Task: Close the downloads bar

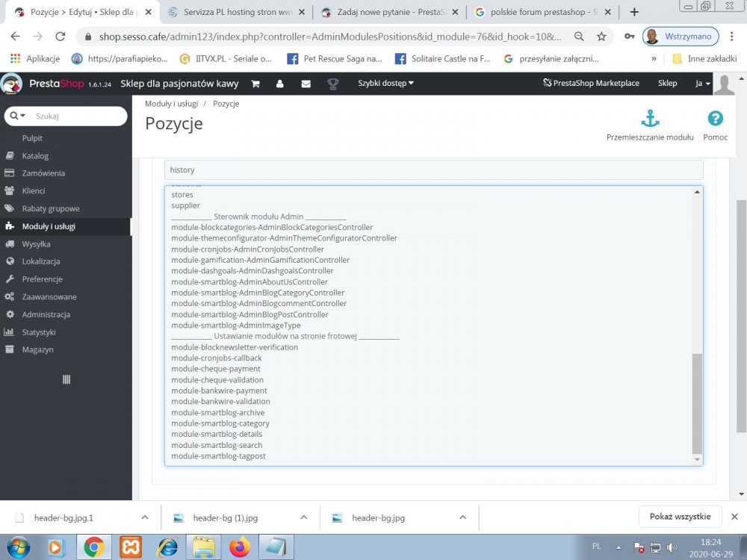Action: coord(734,517)
